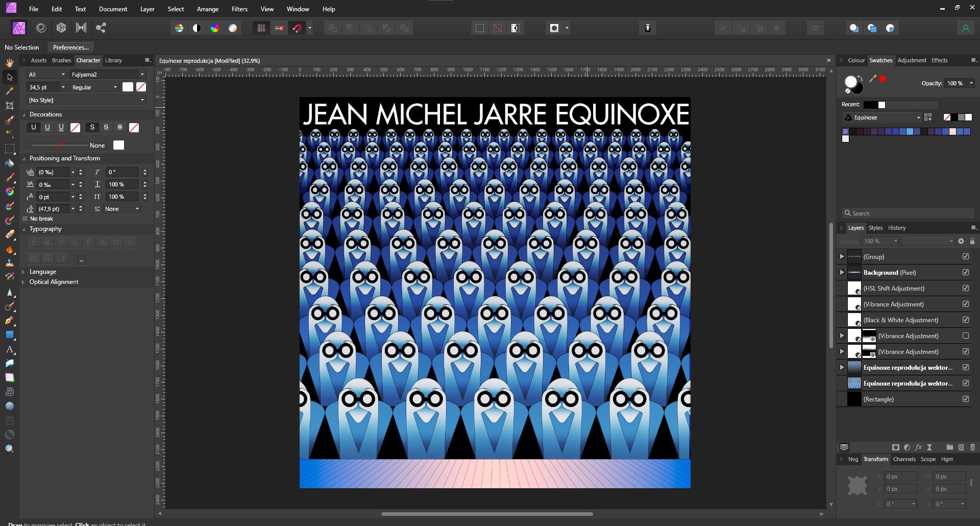This screenshot has height=526, width=980.
Task: Open the Regular font style dropdown
Action: [x=94, y=87]
